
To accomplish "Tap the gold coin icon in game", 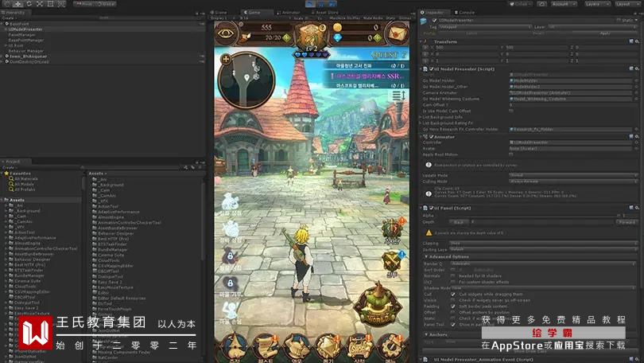I will [x=337, y=28].
